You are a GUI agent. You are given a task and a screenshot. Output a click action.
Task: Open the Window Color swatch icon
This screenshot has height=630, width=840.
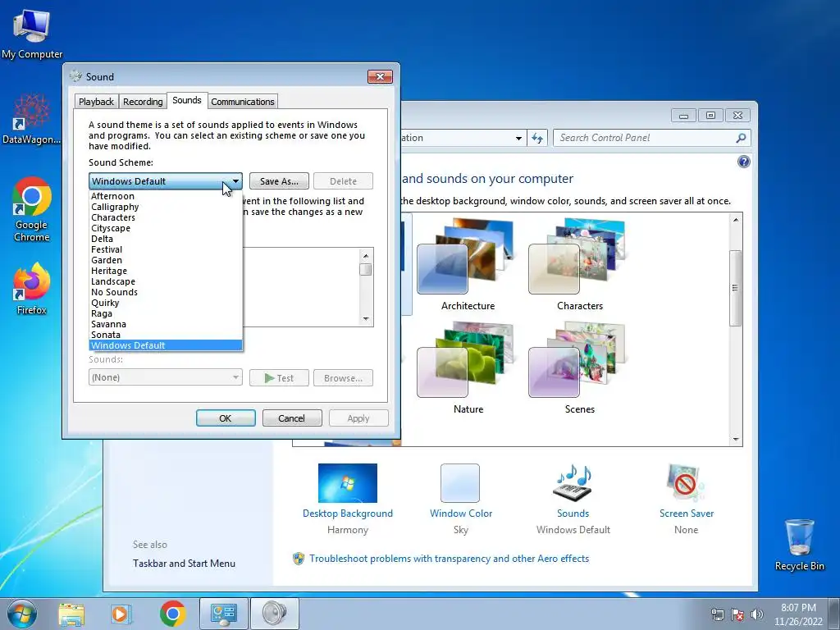459,482
